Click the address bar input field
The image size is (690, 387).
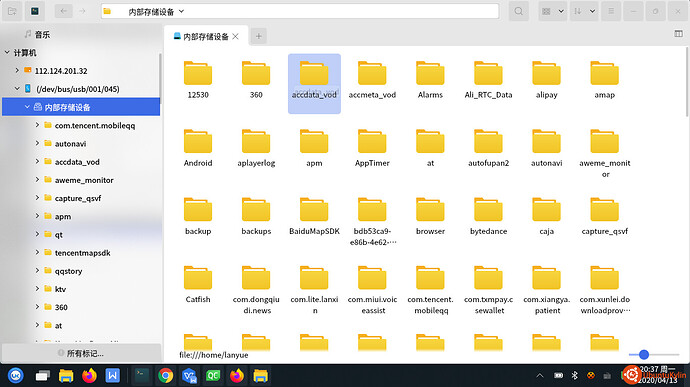click(x=300, y=11)
